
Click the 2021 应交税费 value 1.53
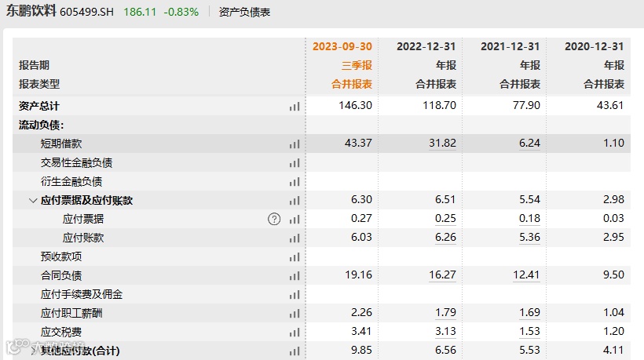click(x=529, y=331)
